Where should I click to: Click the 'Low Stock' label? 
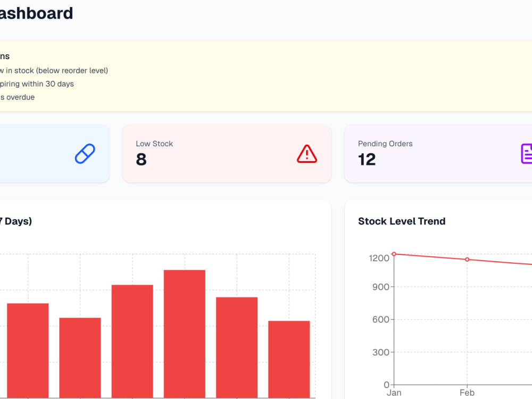(x=154, y=144)
